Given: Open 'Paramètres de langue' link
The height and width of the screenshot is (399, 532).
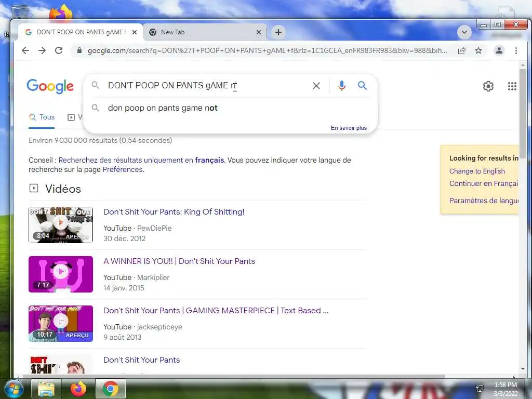Looking at the screenshot, I should click(x=484, y=201).
